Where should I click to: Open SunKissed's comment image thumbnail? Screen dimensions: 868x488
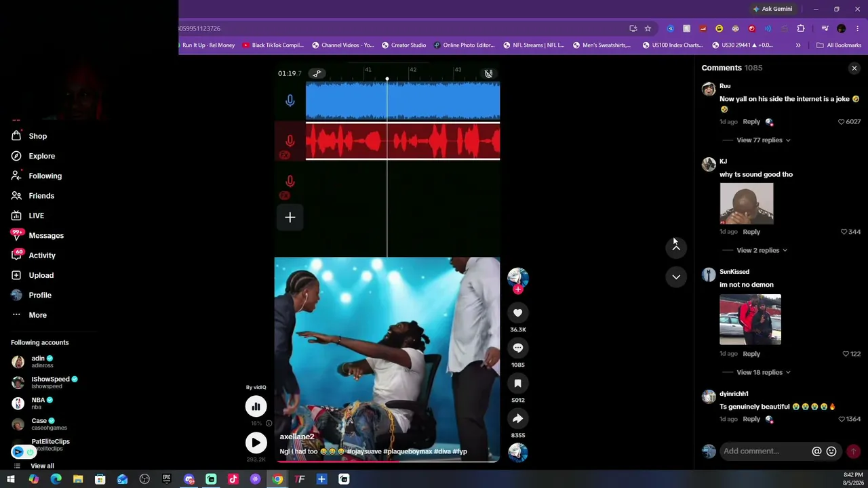[x=750, y=319]
